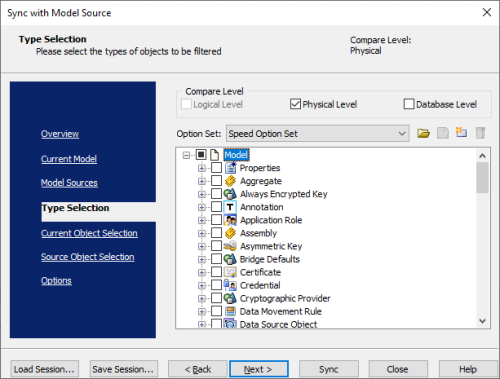The width and height of the screenshot is (500, 379).
Task: Collapse the Model root node
Action: pyautogui.click(x=186, y=155)
